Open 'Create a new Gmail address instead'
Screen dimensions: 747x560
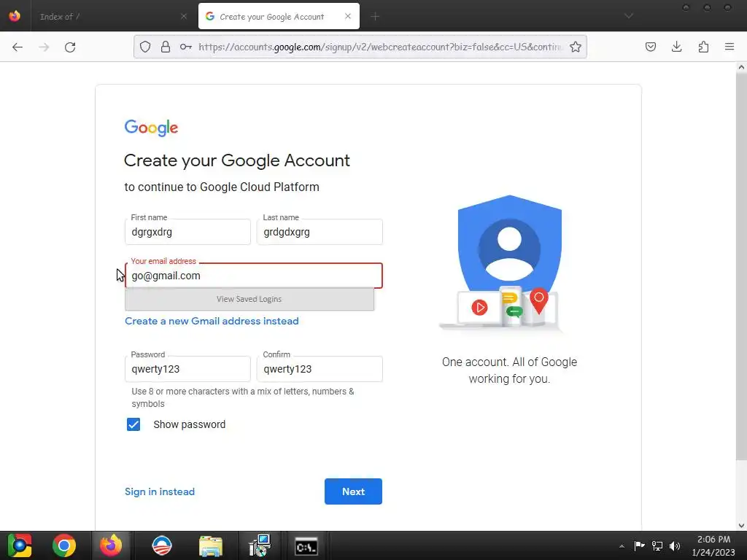(212, 321)
